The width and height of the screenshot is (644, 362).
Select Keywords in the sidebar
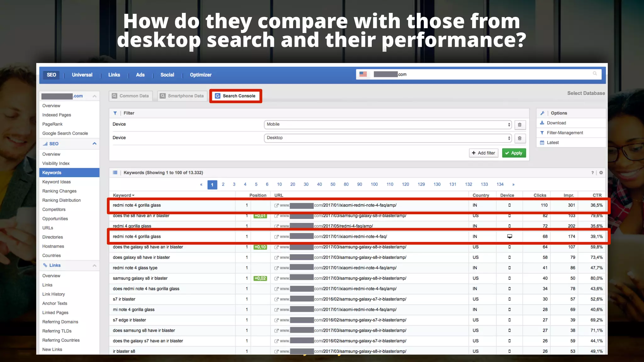tap(69, 173)
